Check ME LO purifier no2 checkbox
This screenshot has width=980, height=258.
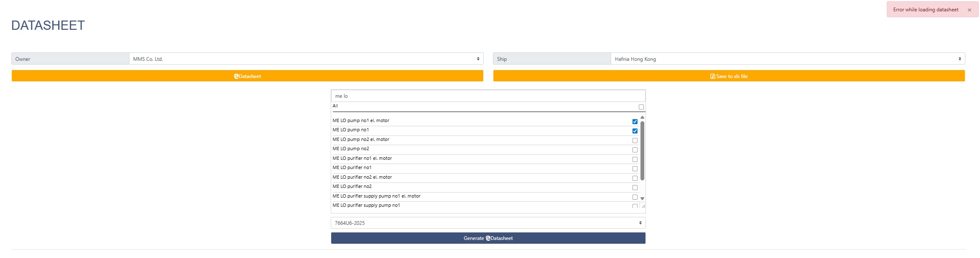pos(635,188)
